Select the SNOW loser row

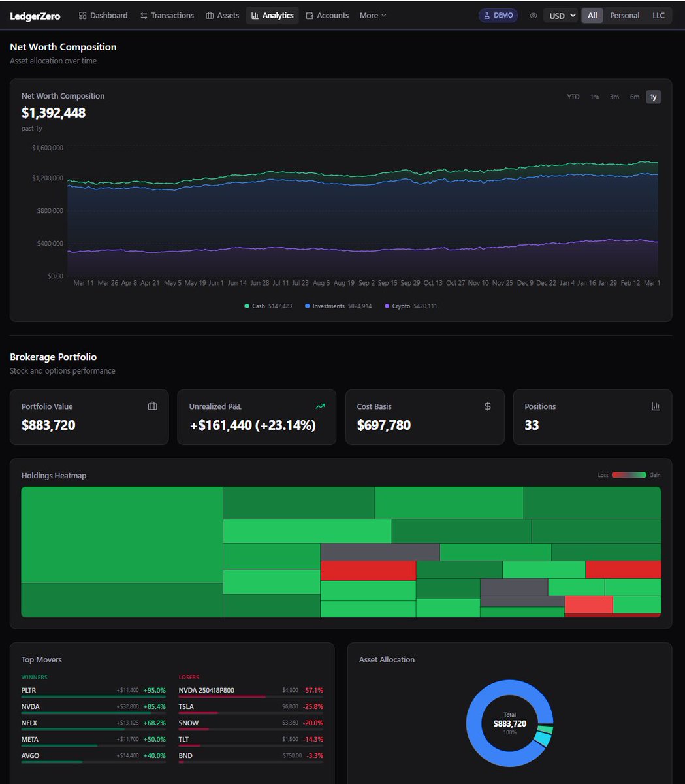(x=251, y=725)
